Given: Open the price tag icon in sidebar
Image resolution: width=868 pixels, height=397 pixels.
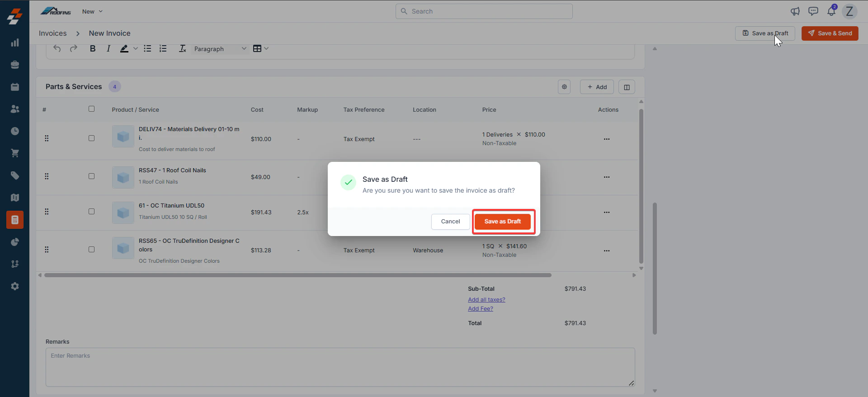Looking at the screenshot, I should (x=15, y=175).
